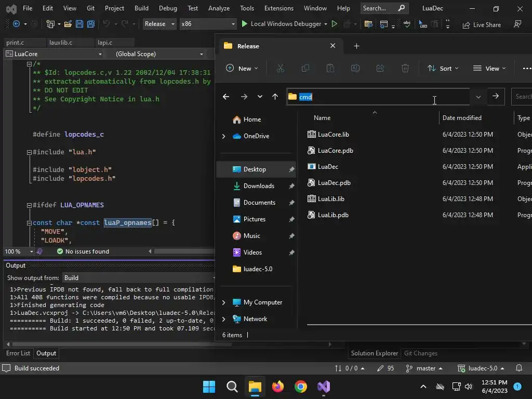This screenshot has height=399, width=532.
Task: Open the Extensions menu
Action: click(279, 8)
